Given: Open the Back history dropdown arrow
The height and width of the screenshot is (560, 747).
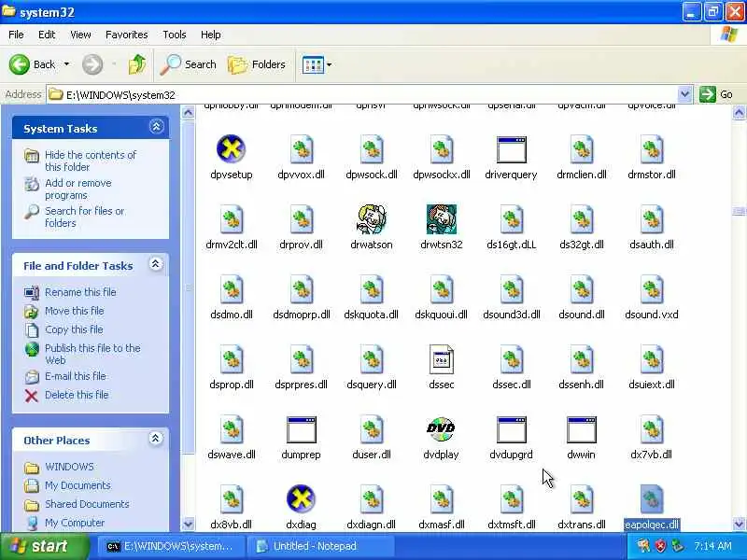Looking at the screenshot, I should (66, 64).
